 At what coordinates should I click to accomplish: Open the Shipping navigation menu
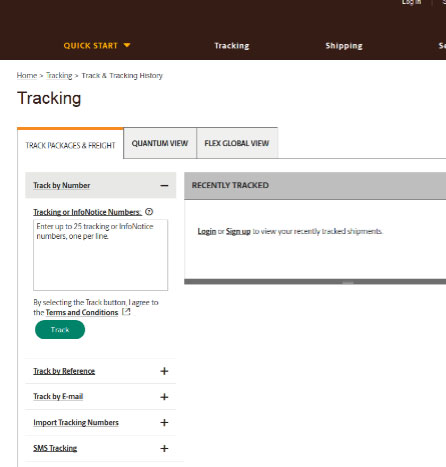(344, 46)
